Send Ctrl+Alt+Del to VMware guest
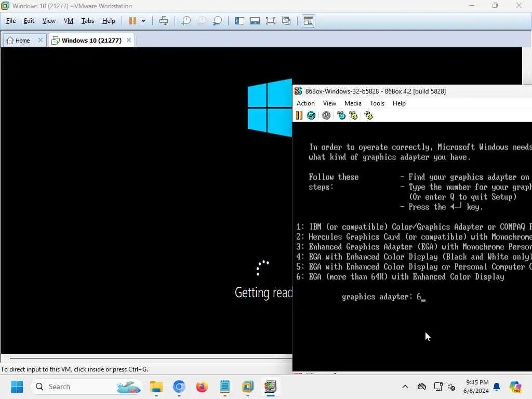Viewport: 532px width, 399px height. point(164,21)
